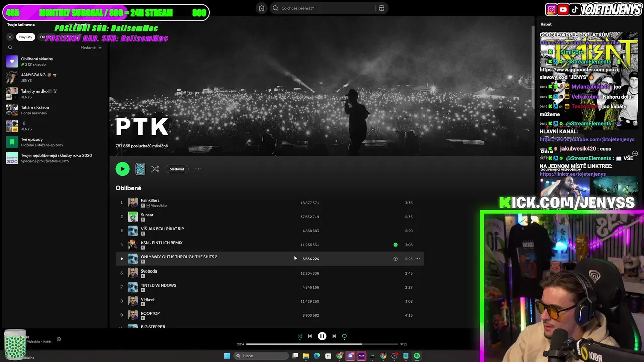Select track Svoboda
Viewport: 644px width, 362px height.
point(269,273)
